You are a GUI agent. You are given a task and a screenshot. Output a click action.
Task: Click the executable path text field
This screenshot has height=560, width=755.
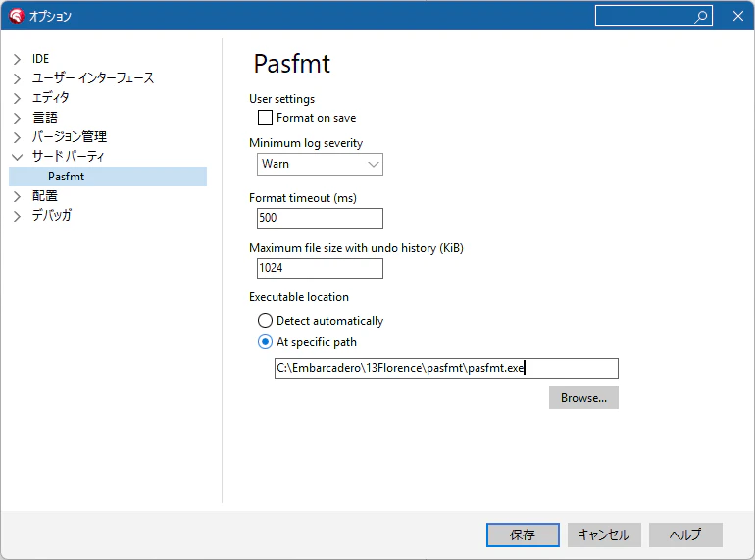tap(446, 369)
